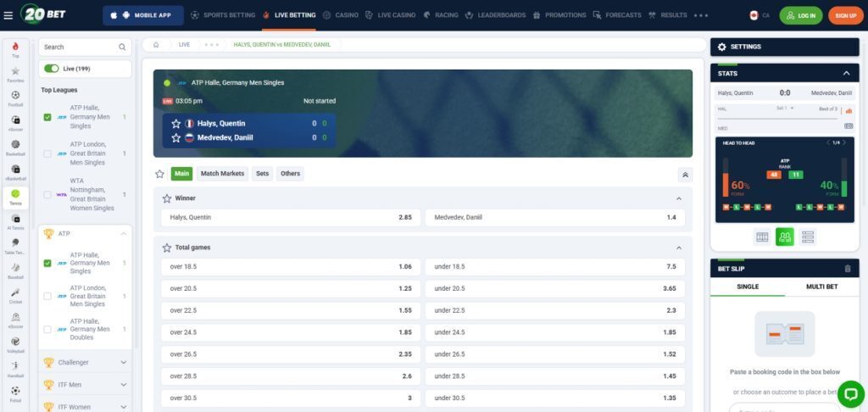Screen dimensions: 868x412
Task: Uncheck ATP Halle Men Singles in Top Leagues
Action: (47, 117)
